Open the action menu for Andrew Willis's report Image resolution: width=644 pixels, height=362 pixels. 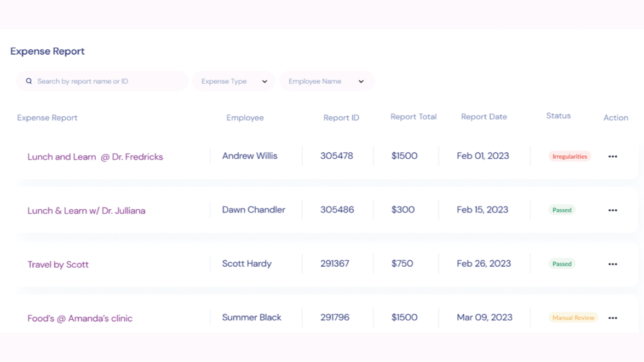[612, 156]
